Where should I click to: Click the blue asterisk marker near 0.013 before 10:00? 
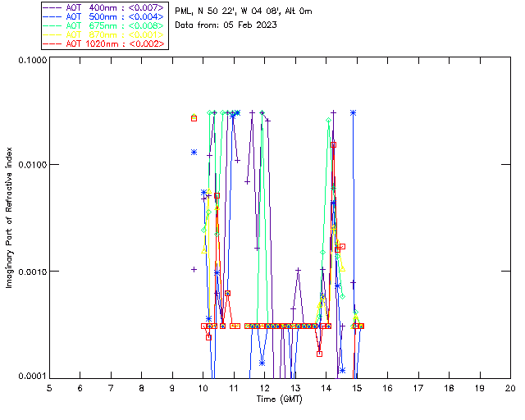click(x=194, y=153)
